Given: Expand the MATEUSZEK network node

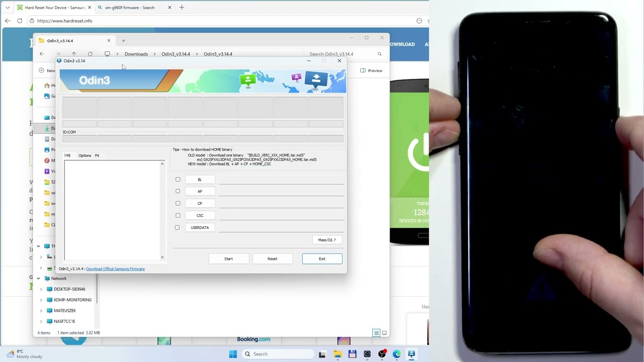Looking at the screenshot, I should (41, 311).
